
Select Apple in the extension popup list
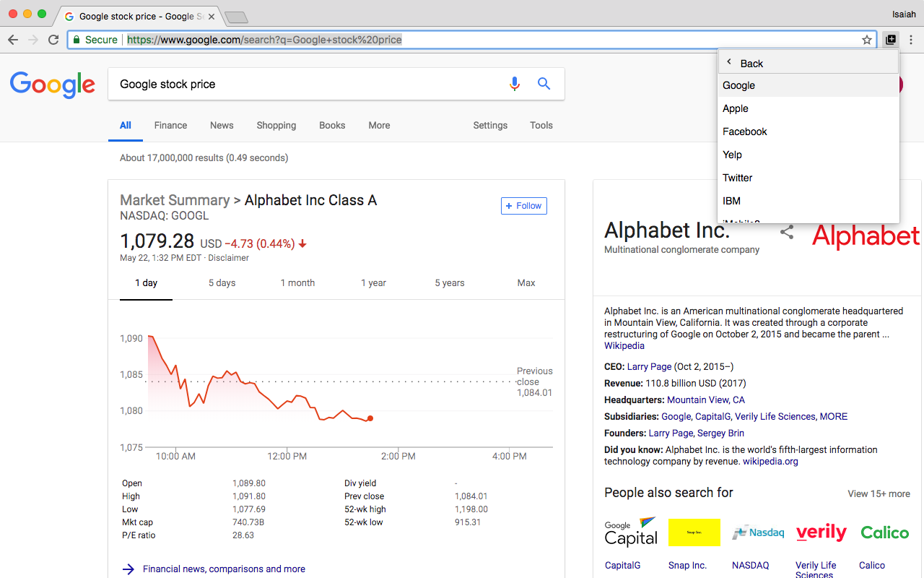tap(736, 108)
